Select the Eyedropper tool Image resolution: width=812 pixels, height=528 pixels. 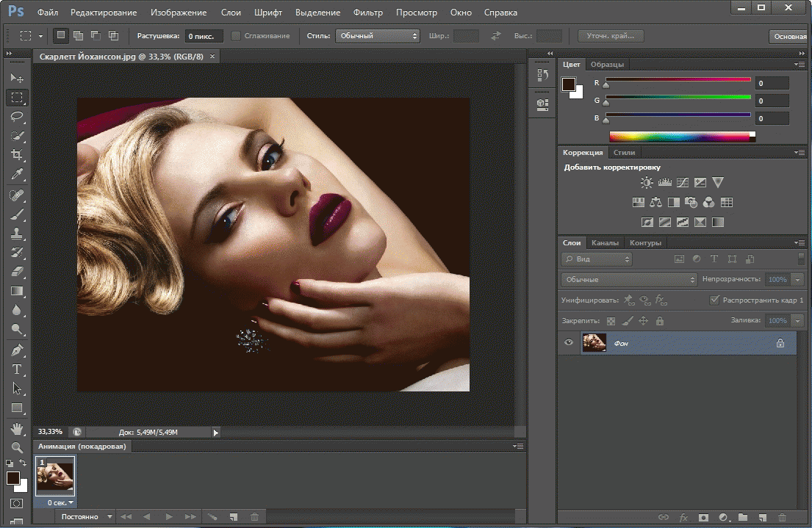17,175
